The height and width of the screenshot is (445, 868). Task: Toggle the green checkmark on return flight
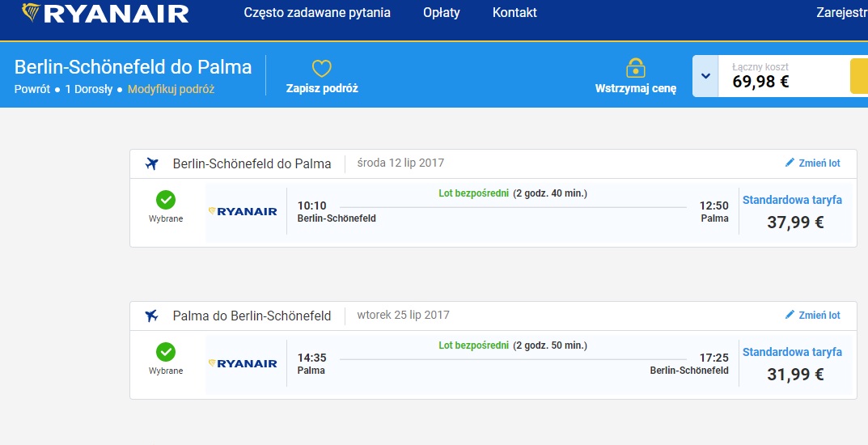166,352
